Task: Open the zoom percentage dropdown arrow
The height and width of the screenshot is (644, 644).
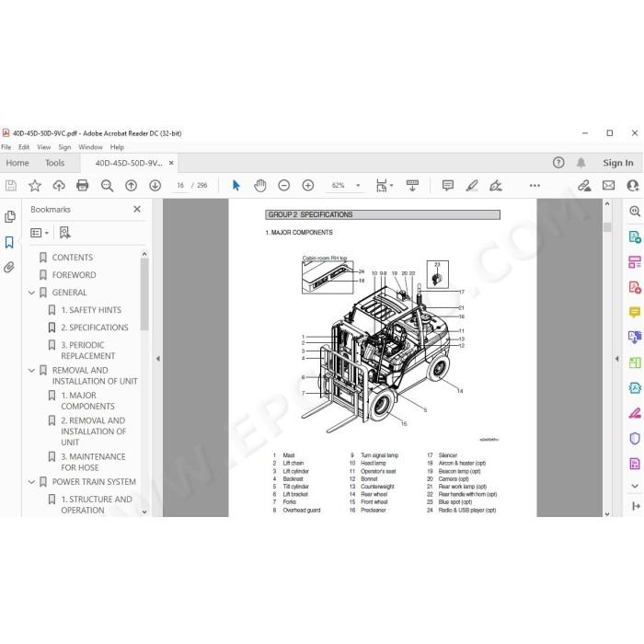Action: click(358, 186)
